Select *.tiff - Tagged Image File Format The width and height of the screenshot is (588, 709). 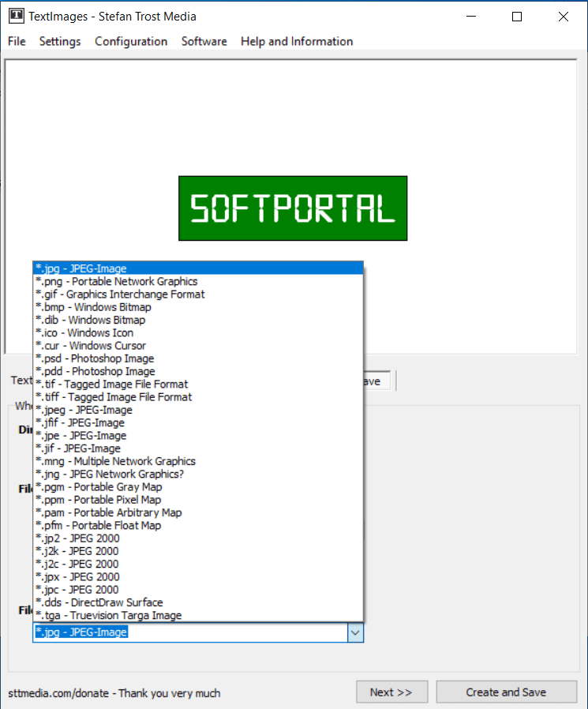point(198,397)
